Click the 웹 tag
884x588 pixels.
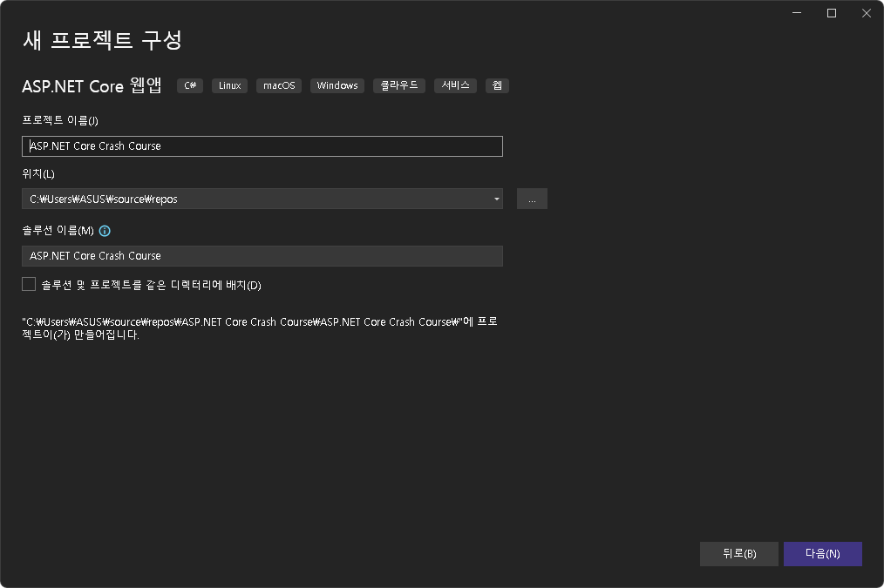tap(497, 85)
